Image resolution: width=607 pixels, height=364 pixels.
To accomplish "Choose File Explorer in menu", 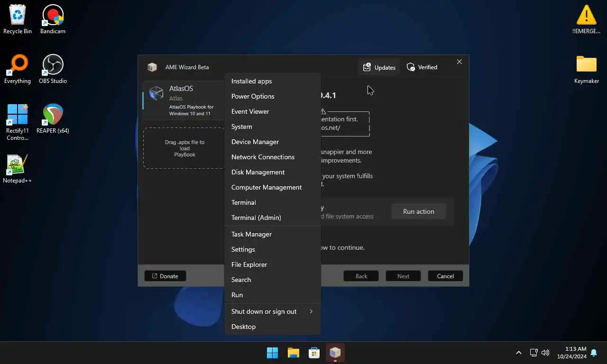I will pyautogui.click(x=273, y=264).
